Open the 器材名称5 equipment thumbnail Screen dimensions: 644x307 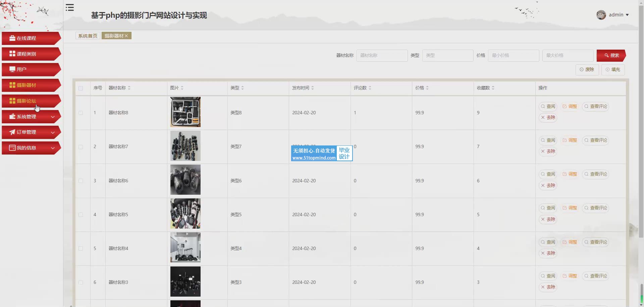click(x=185, y=213)
